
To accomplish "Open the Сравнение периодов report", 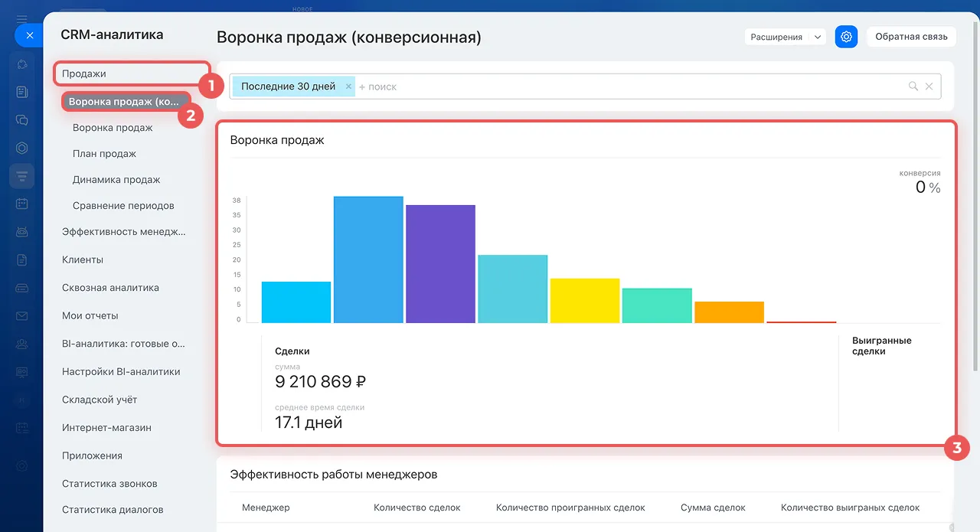I will tap(123, 206).
